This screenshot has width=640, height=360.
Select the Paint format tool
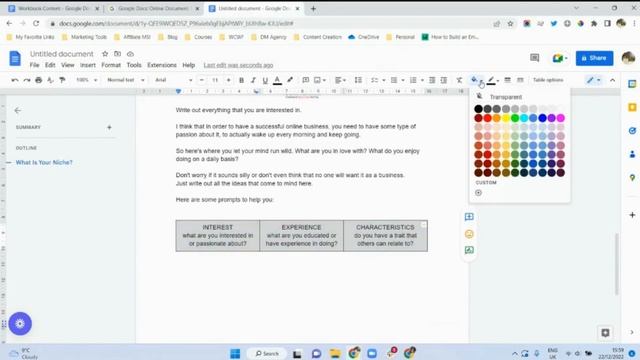coord(62,80)
